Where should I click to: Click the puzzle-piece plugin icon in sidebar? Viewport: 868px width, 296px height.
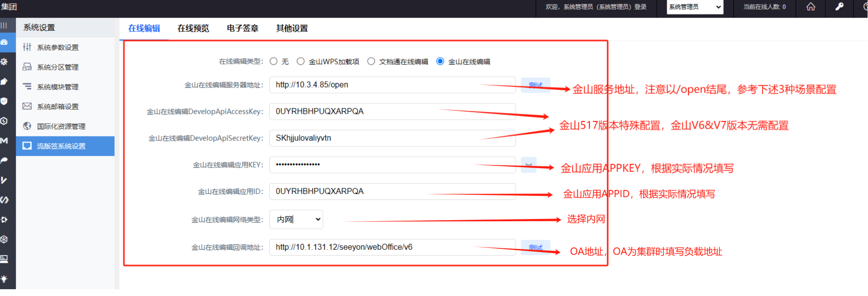click(x=4, y=82)
